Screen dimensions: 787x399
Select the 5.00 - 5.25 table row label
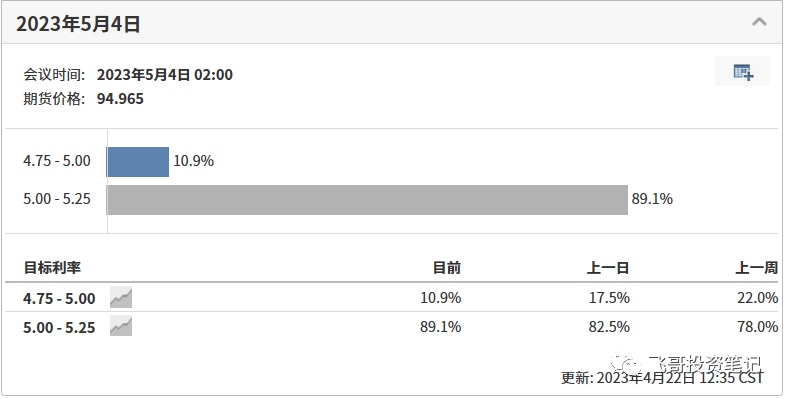[x=59, y=327]
